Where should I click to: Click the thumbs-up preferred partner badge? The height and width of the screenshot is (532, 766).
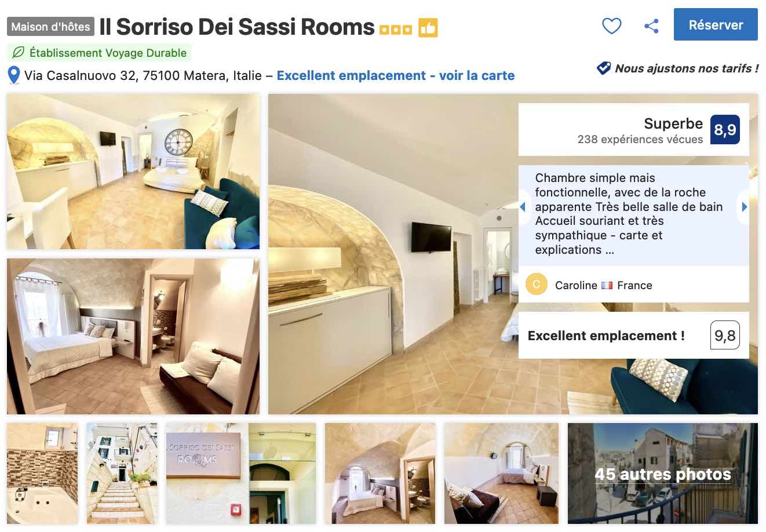pos(428,27)
